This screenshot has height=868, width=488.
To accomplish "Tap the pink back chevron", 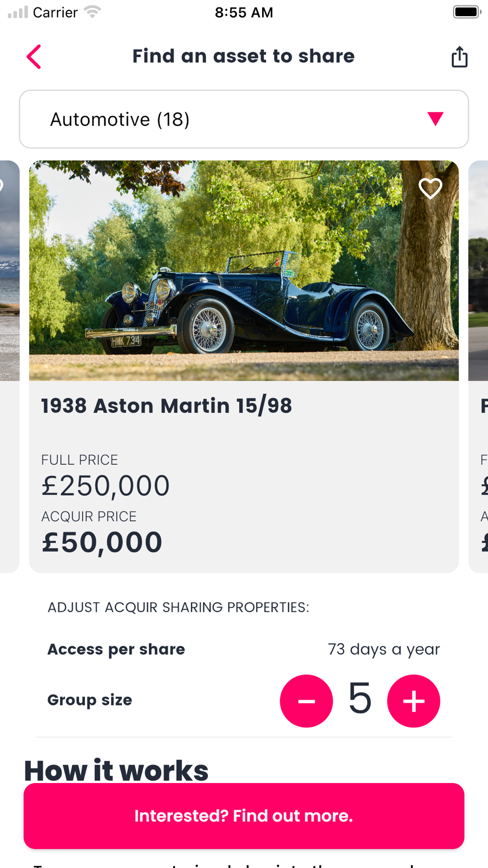I will tap(34, 57).
